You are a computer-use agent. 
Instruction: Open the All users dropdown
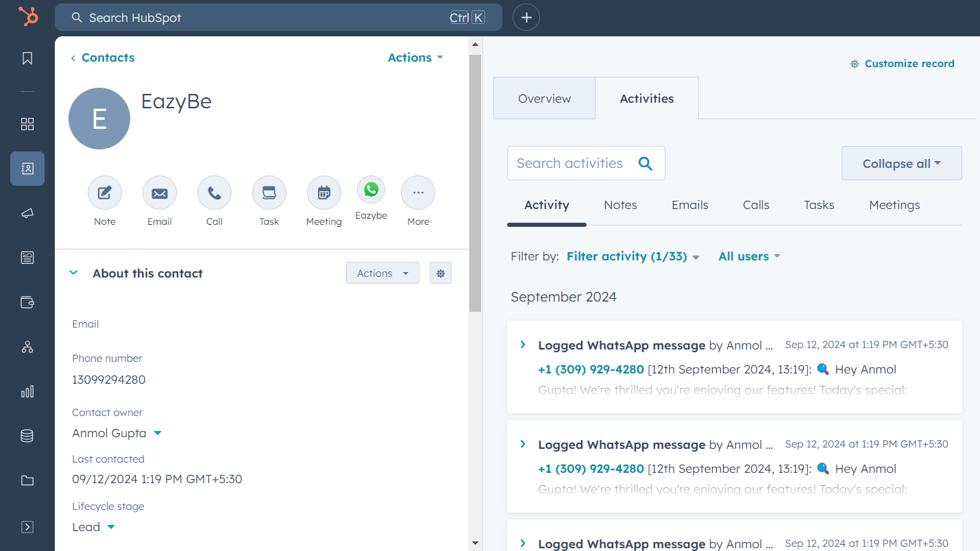[748, 256]
